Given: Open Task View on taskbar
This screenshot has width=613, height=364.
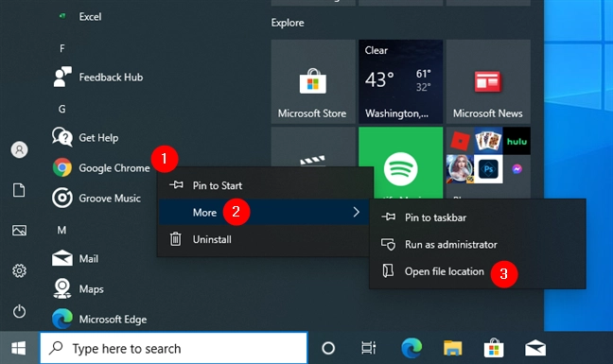Looking at the screenshot, I should tap(368, 348).
